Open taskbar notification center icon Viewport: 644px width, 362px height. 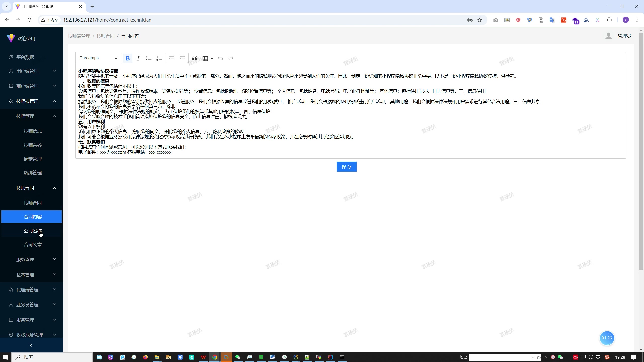(x=634, y=357)
